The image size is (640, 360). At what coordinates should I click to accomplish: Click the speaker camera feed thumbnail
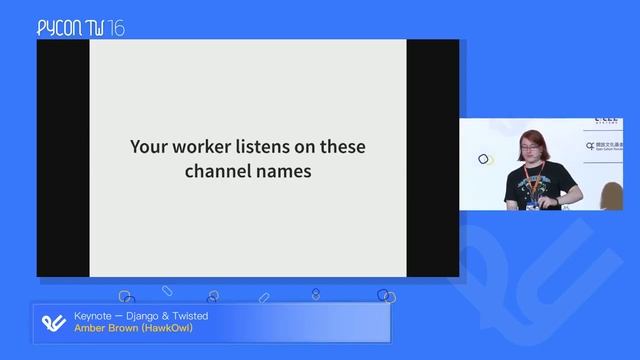click(541, 164)
